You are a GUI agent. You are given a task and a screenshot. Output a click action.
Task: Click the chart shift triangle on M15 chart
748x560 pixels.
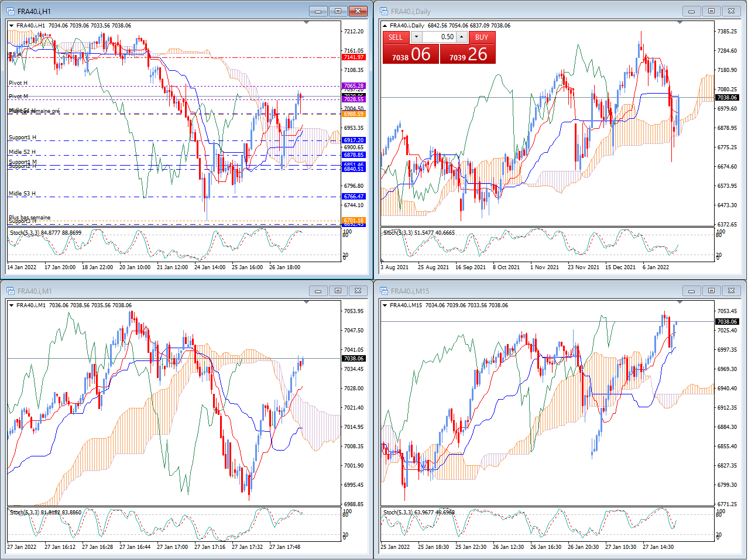tap(680, 303)
